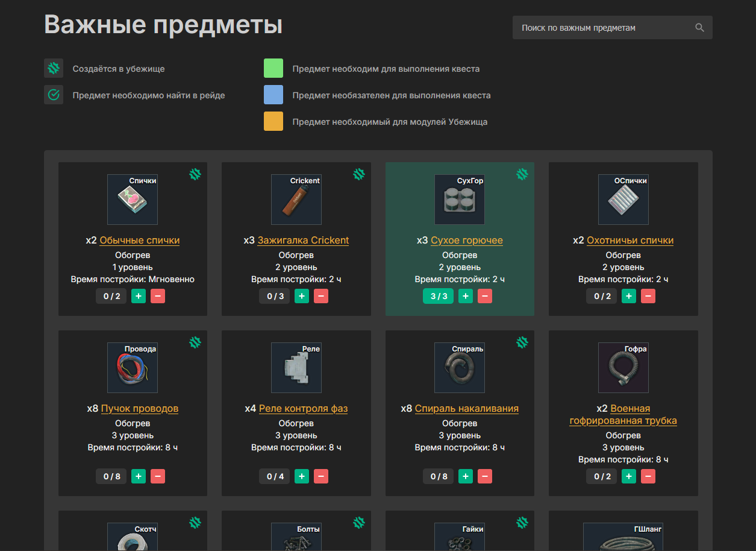Open the ОСпички item image
Screen dimensions: 756x551
point(623,200)
